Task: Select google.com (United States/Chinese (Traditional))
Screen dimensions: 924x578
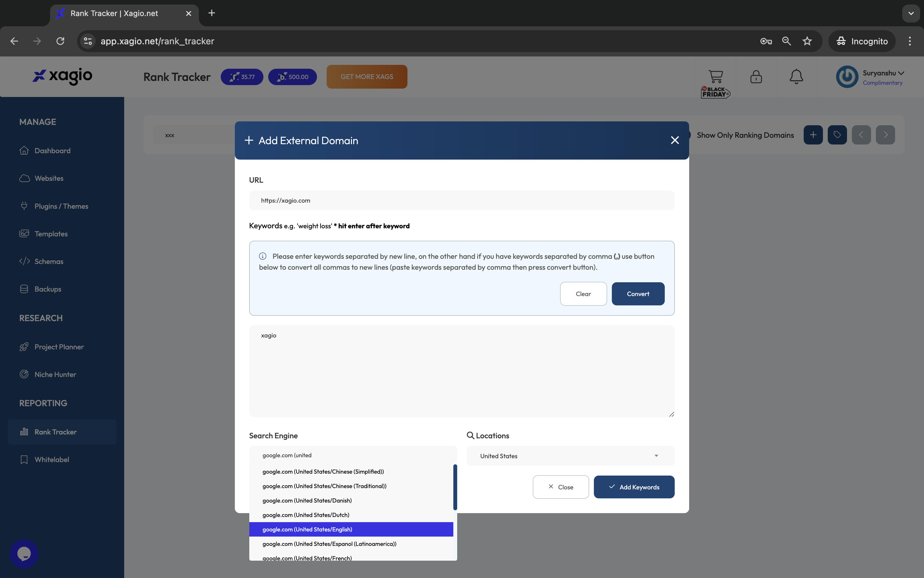Action: point(351,486)
